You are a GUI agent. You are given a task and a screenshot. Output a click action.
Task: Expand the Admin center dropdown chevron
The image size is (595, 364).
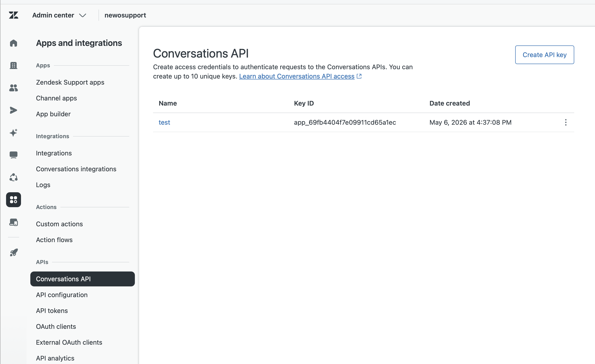(x=83, y=15)
